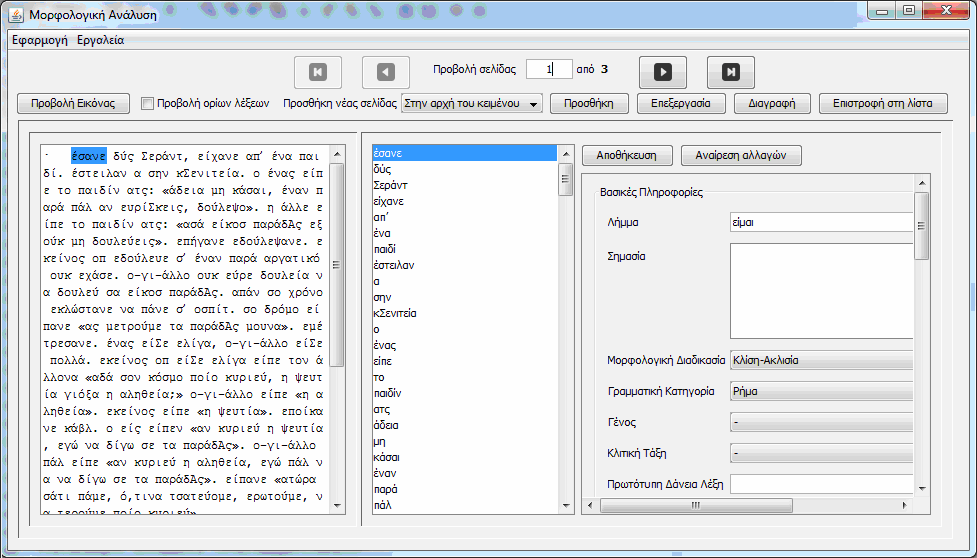The image size is (977, 558).
Task: Select 'δύς' in the word list
Action: coord(464,169)
